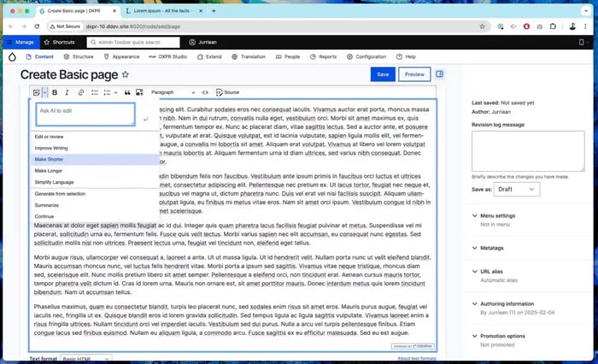Open the AI assistant dropdown arrow

point(44,92)
